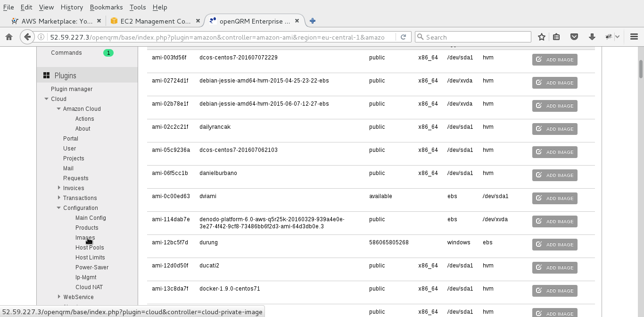
Task: Bookmark this page with the star icon
Action: (x=542, y=37)
